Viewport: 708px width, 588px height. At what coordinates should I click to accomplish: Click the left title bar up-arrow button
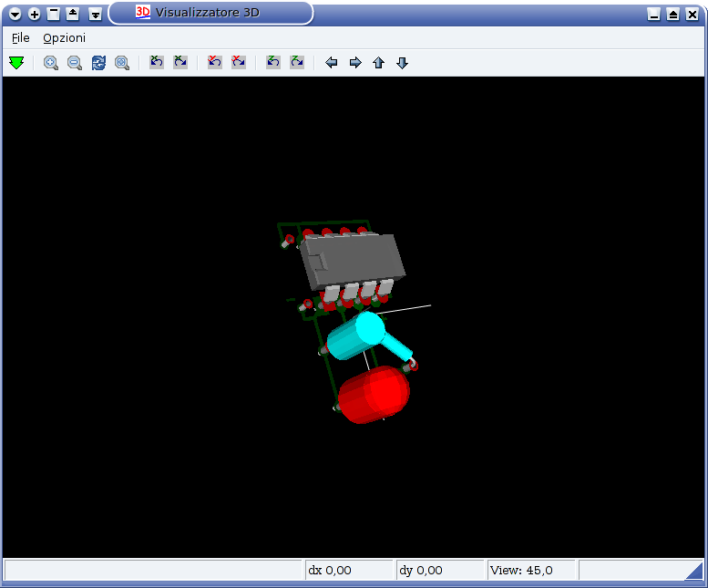(x=73, y=14)
